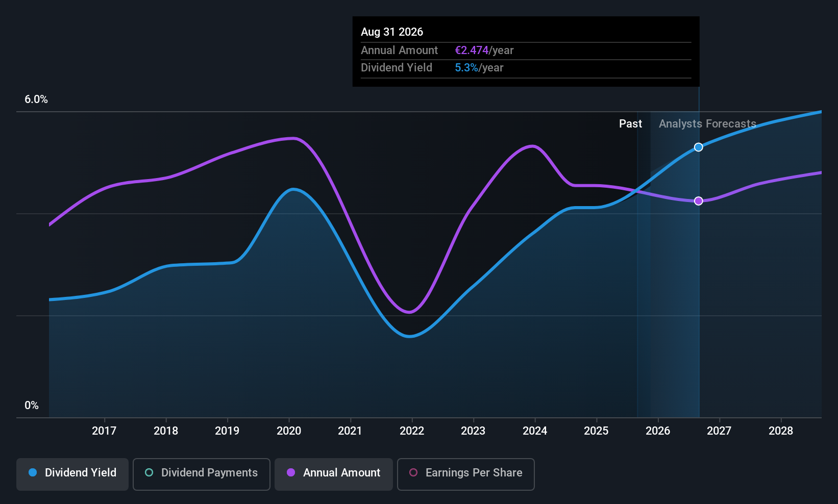838x504 pixels.
Task: Show the Dividend Payments series
Action: point(201,474)
